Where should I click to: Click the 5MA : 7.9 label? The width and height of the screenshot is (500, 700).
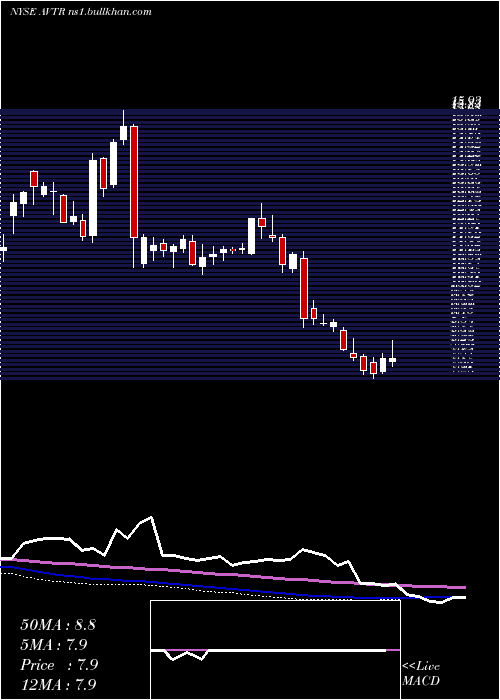pos(54,645)
